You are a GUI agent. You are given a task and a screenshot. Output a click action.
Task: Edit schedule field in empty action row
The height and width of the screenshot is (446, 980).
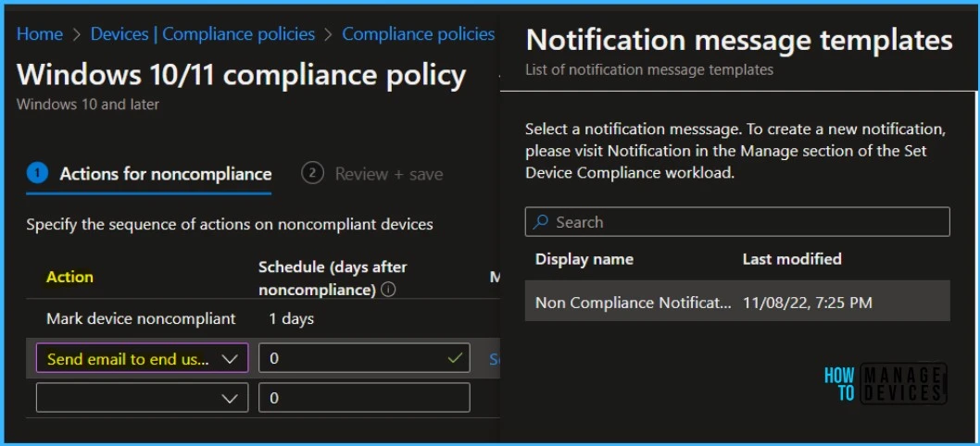coord(364,397)
